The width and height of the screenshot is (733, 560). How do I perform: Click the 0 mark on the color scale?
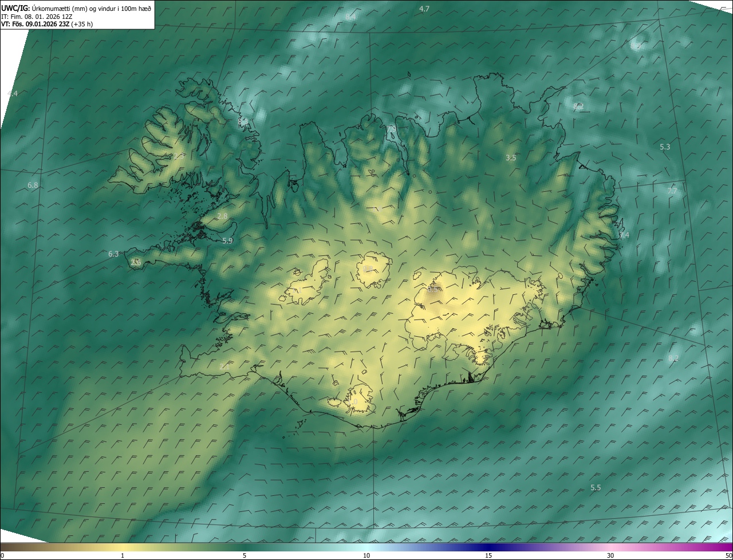pyautogui.click(x=3, y=555)
